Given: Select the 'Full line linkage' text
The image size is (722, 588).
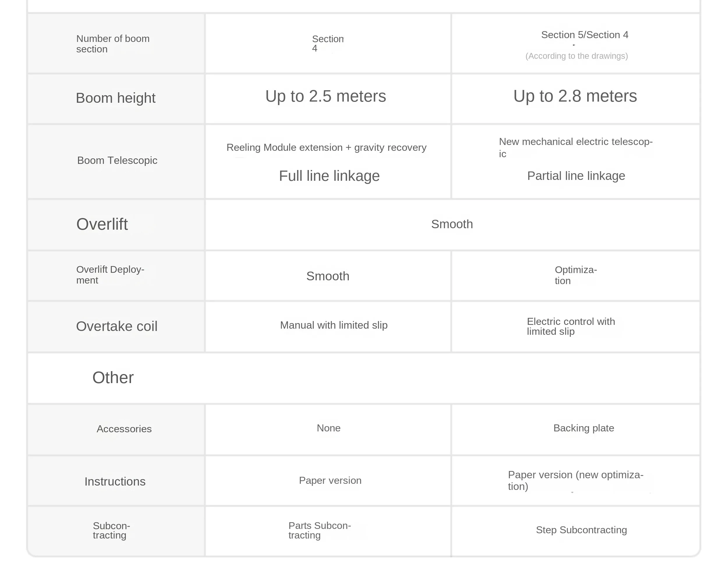Looking at the screenshot, I should (x=329, y=176).
